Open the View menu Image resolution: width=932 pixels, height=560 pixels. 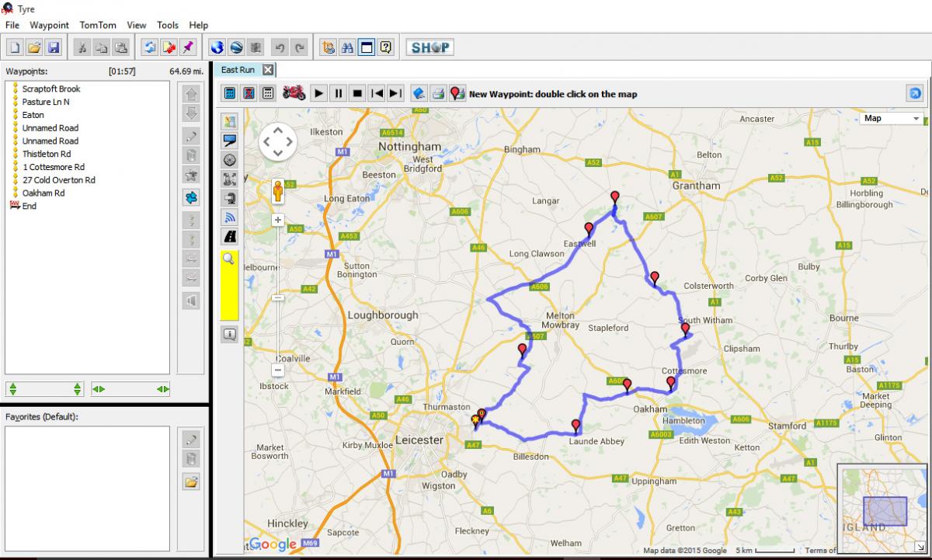(x=137, y=25)
